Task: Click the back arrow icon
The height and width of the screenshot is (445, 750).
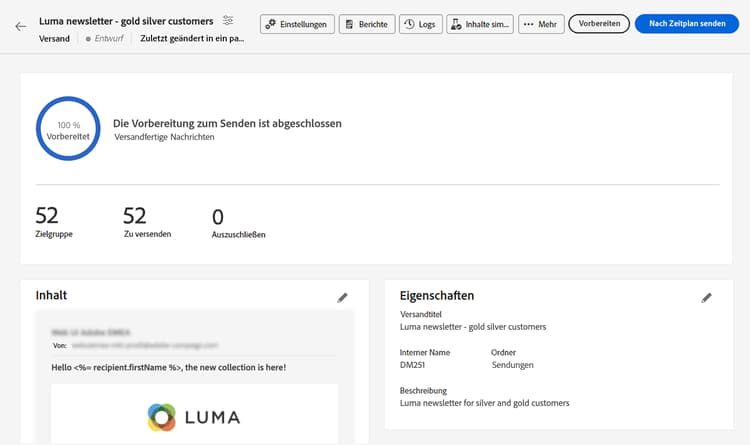Action: point(21,27)
